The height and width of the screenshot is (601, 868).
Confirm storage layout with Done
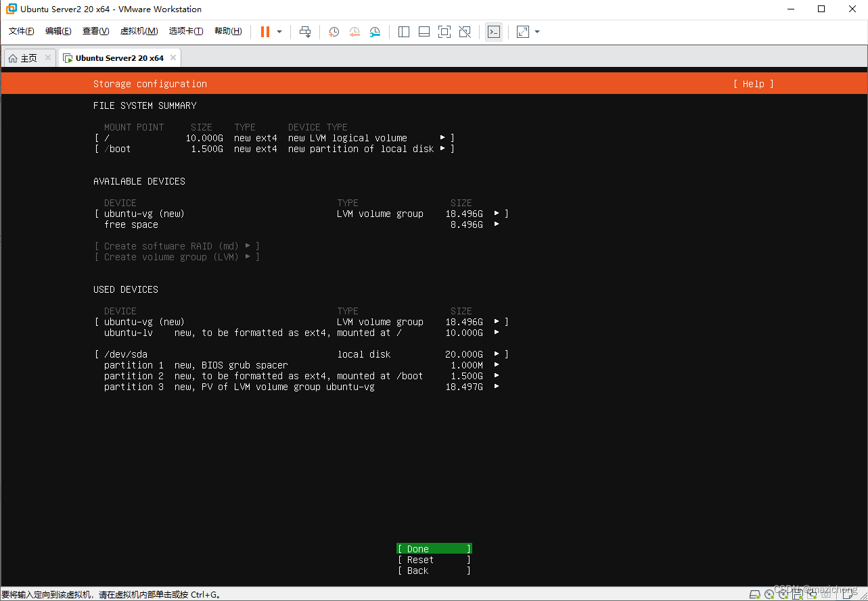click(434, 549)
